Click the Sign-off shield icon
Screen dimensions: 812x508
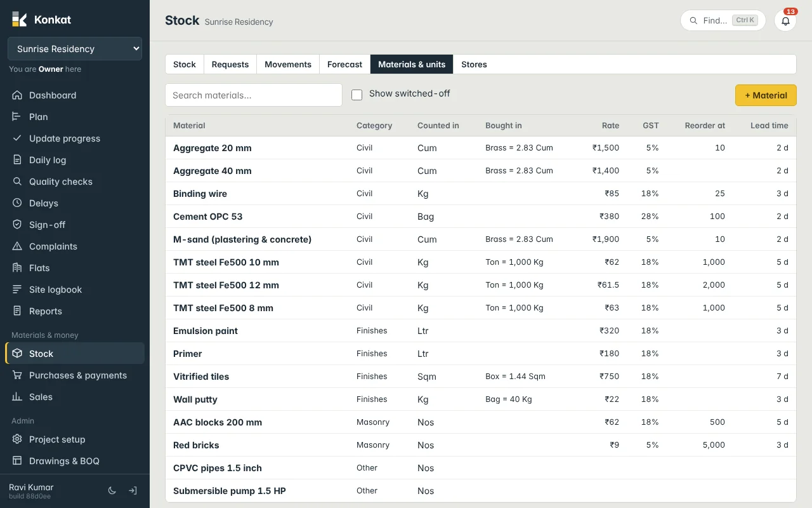point(17,225)
